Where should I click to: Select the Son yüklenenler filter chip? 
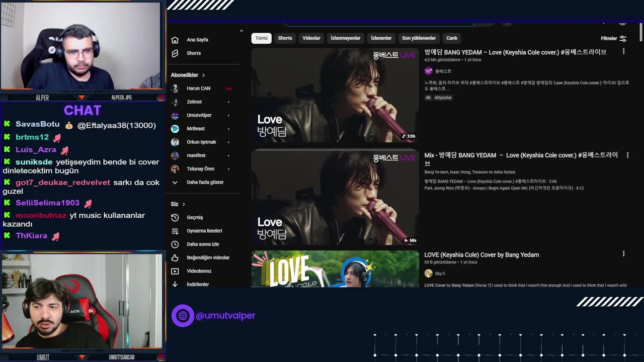coord(419,38)
